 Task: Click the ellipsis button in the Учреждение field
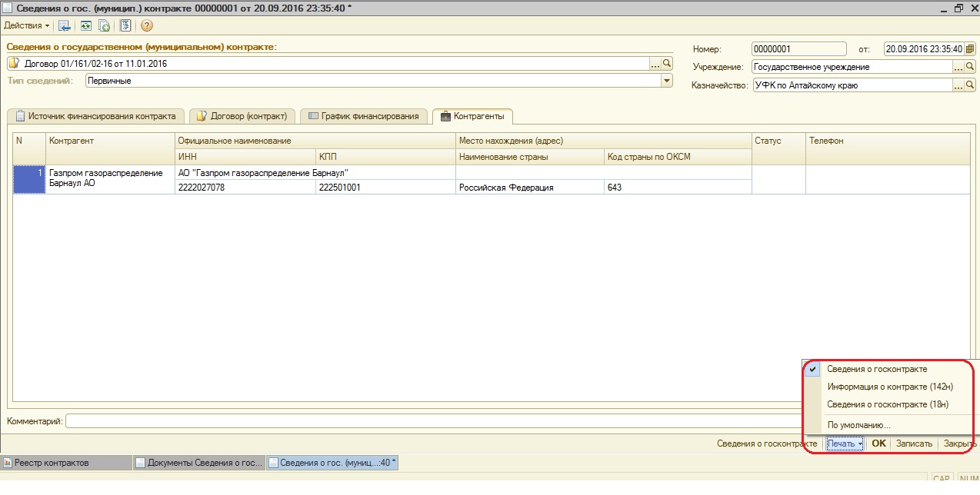coord(958,67)
